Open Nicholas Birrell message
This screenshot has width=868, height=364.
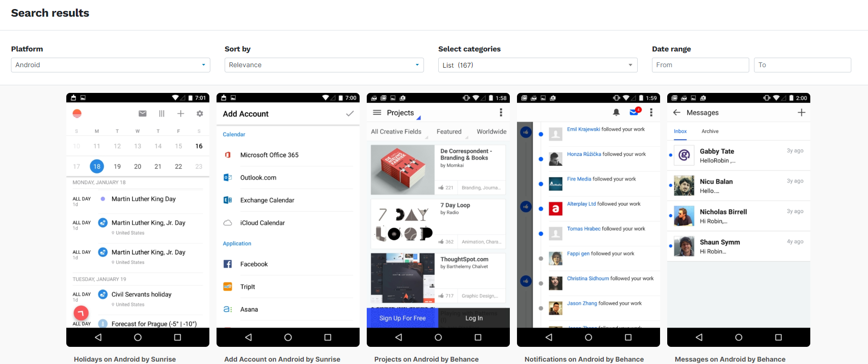pos(738,216)
